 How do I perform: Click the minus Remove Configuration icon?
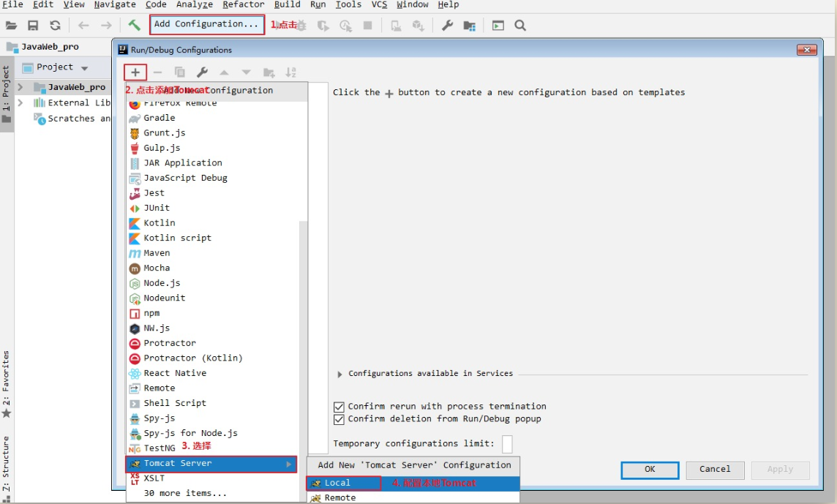pos(157,72)
